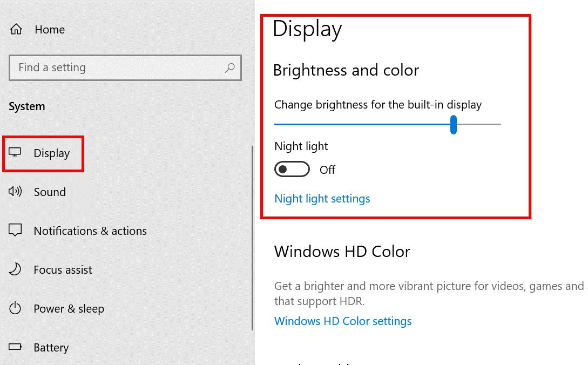Image resolution: width=588 pixels, height=365 pixels.
Task: Open Focus assist settings
Action: click(63, 269)
